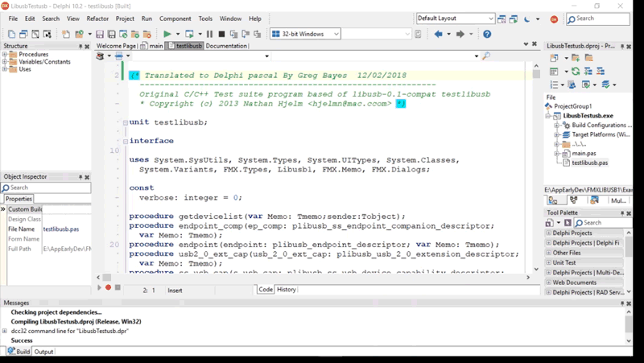
Task: Click the Remove from Project folder icon
Action: [x=589, y=58]
